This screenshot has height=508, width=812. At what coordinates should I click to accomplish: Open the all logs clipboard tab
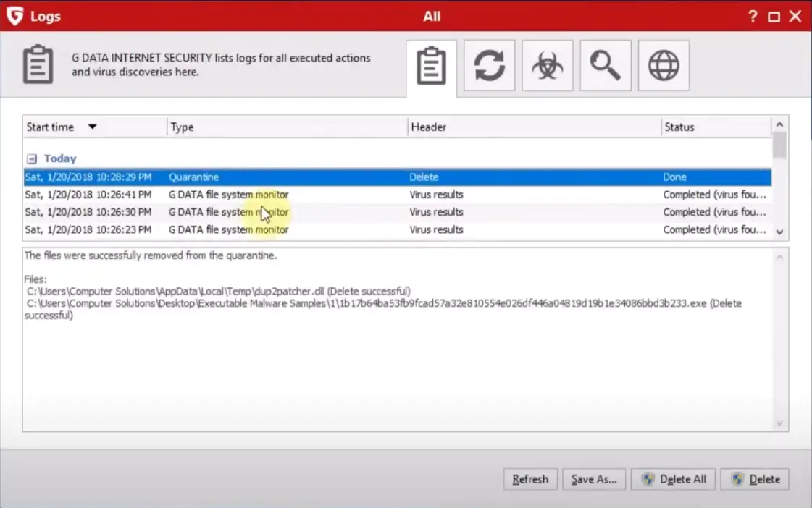point(432,67)
